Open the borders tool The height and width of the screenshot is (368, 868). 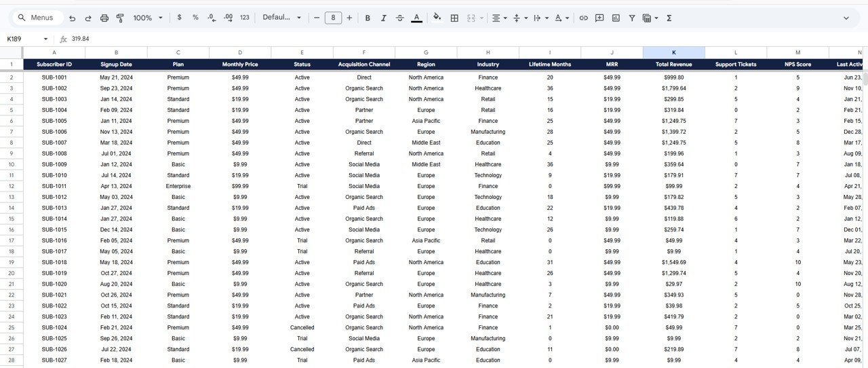click(454, 18)
